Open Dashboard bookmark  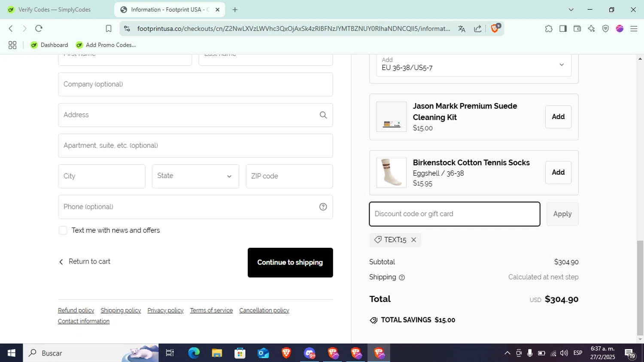(x=49, y=45)
